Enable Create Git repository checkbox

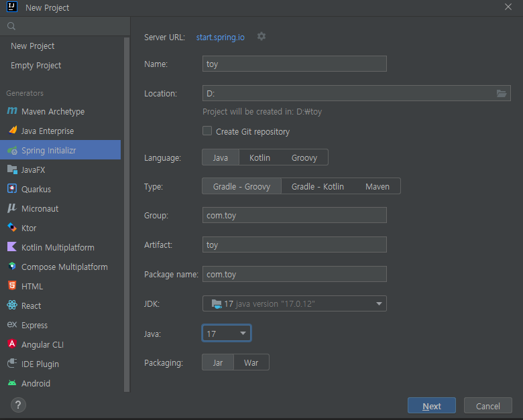pyautogui.click(x=207, y=131)
